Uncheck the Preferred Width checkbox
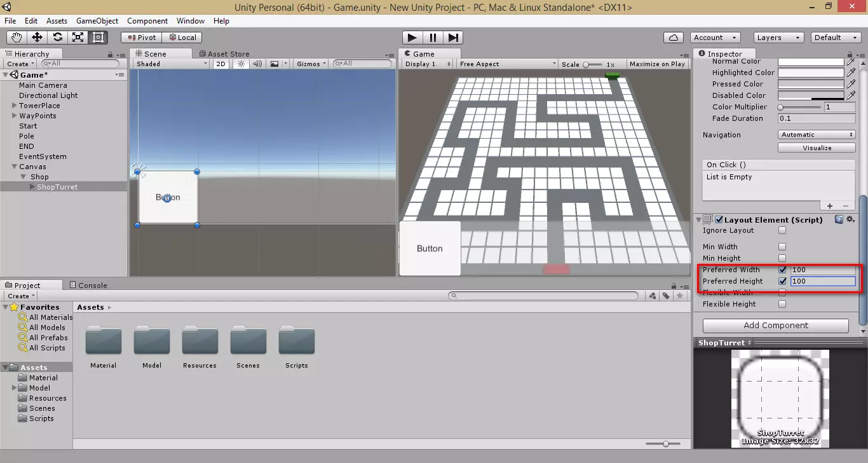868x463 pixels. tap(782, 270)
